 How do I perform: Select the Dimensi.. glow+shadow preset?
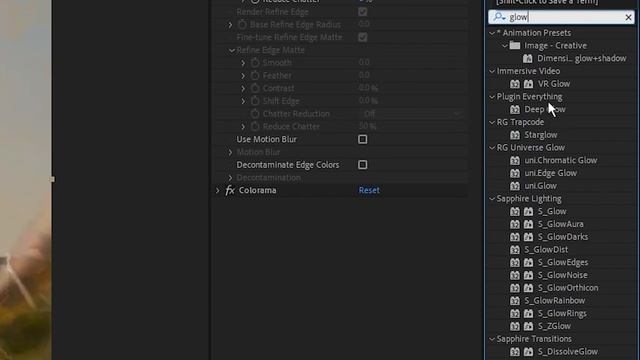coord(582,58)
